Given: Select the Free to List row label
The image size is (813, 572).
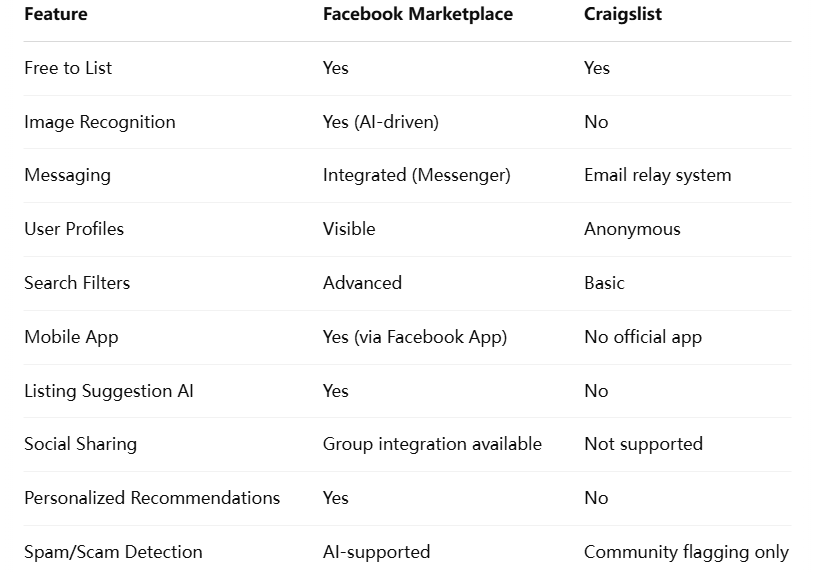Looking at the screenshot, I should tap(68, 68).
